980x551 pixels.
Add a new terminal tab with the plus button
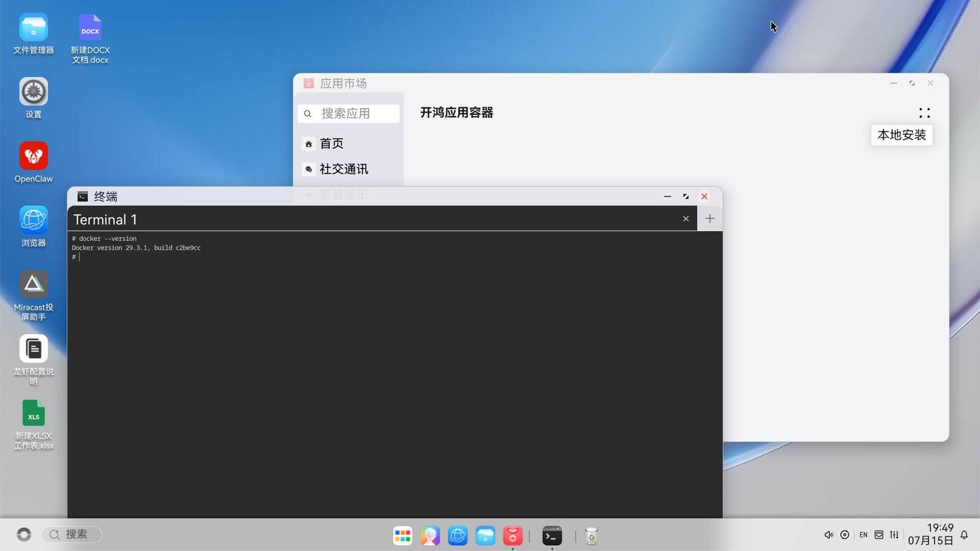click(710, 218)
